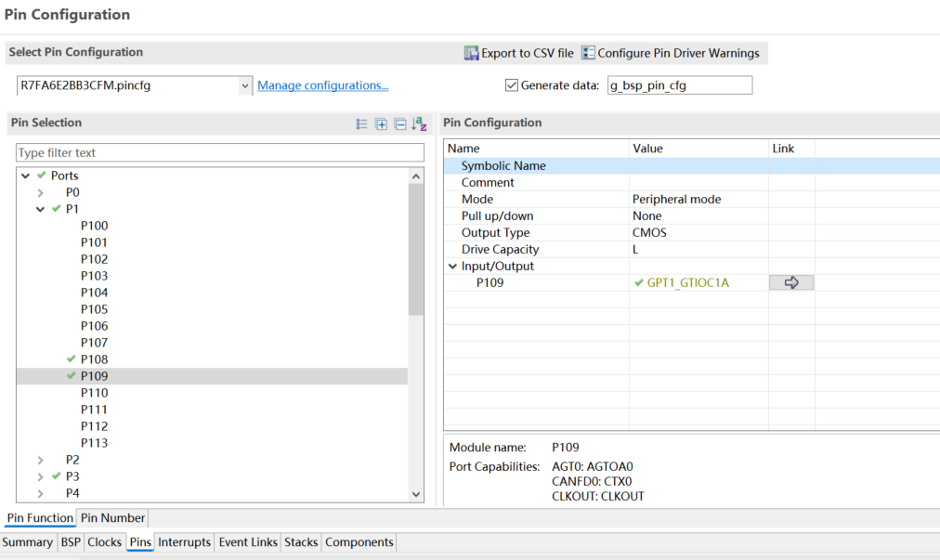Screen dimensions: 940x560
Task: Click Export to CSV file icon
Action: [x=471, y=53]
